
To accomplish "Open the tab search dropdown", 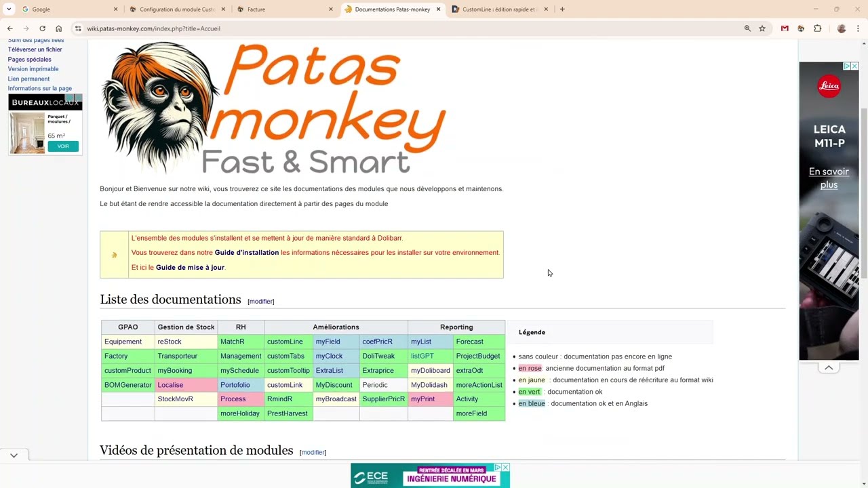I will click(x=9, y=9).
